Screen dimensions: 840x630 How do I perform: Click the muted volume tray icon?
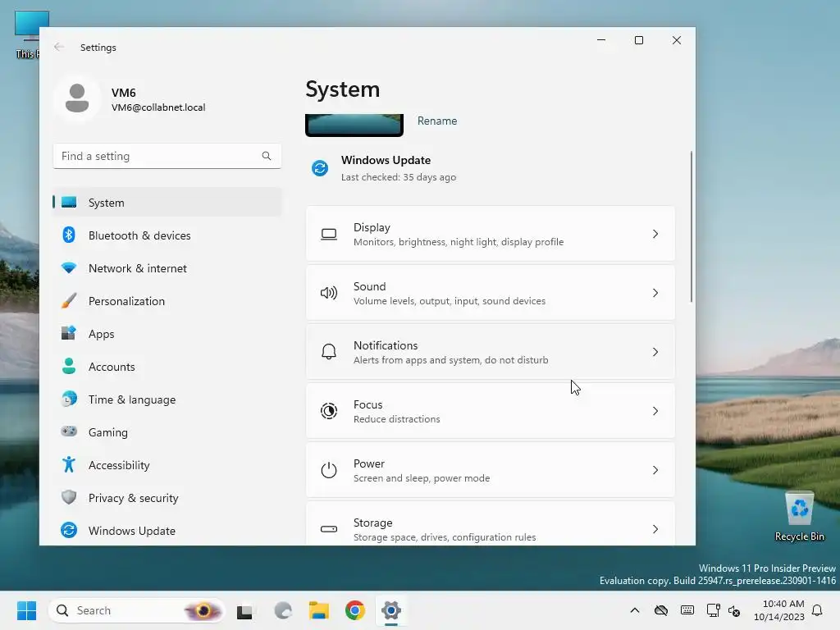pos(734,610)
